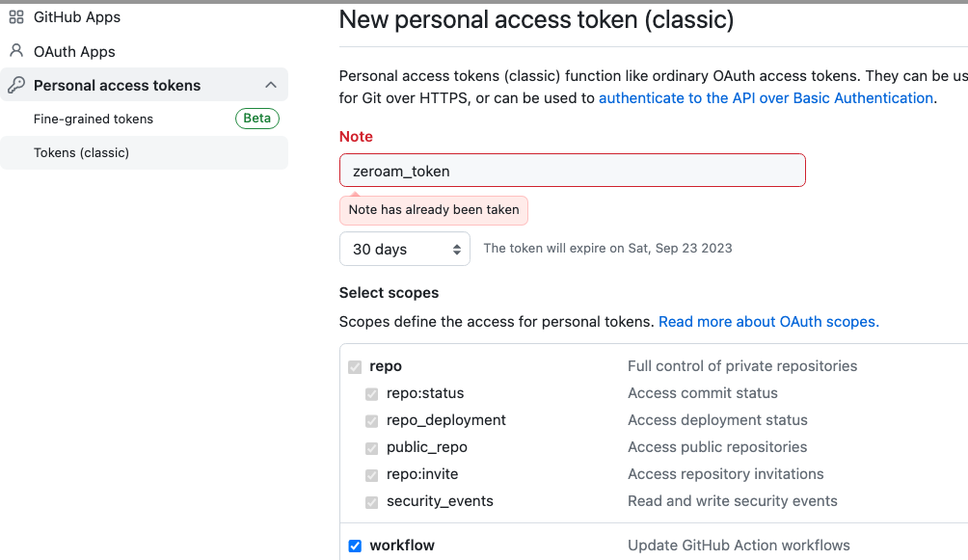The width and height of the screenshot is (968, 560).
Task: Open Read more about OAuth scopes link
Action: coord(768,322)
